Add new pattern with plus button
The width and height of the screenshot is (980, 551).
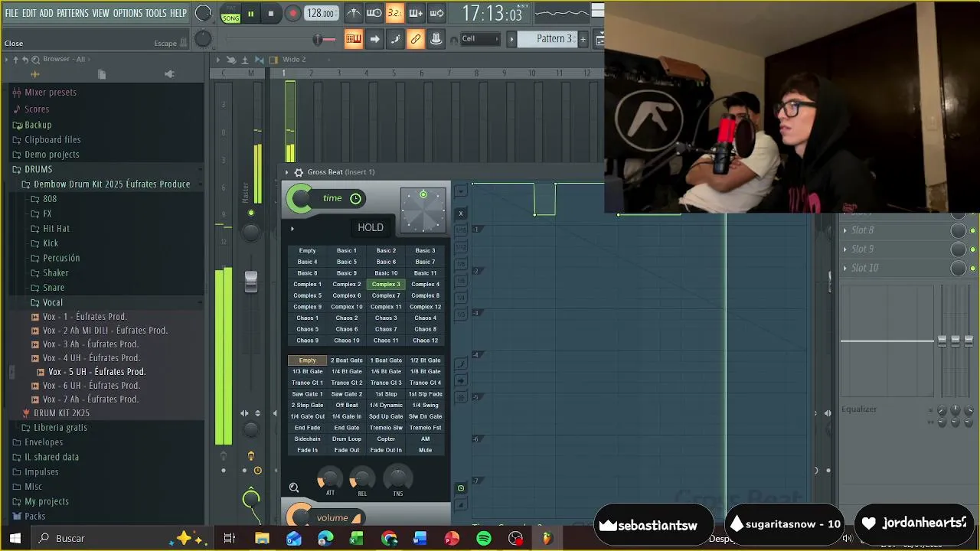point(583,39)
